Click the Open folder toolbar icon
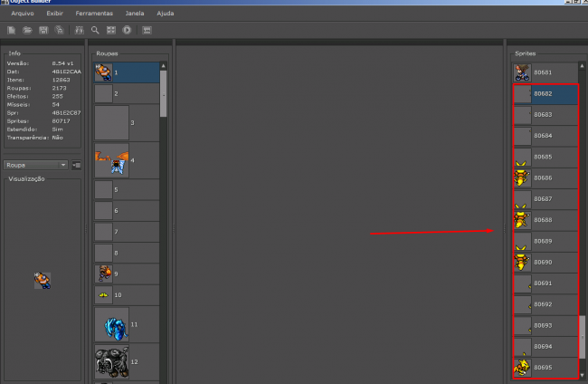588x384 pixels. 27,30
